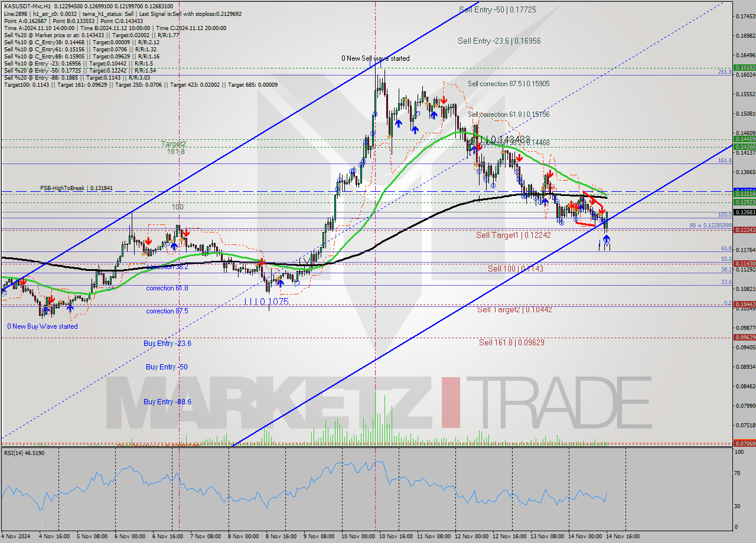This screenshot has width=756, height=543.
Task: Click the '10 Nov 00:00' time axis label
Action: coord(358,537)
